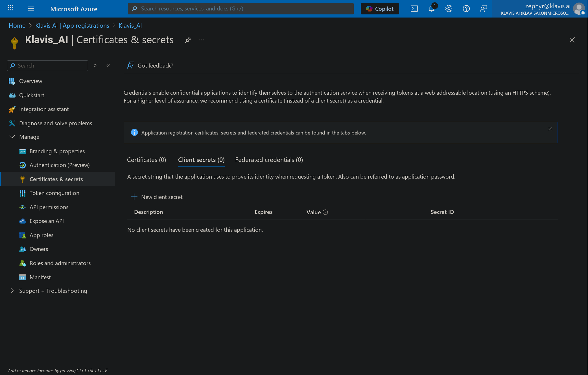Click the Value column info icon
The image size is (588, 375).
[325, 212]
